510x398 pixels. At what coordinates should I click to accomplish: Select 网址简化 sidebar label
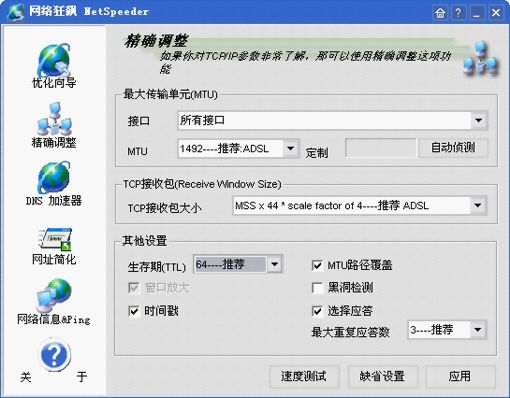(54, 259)
